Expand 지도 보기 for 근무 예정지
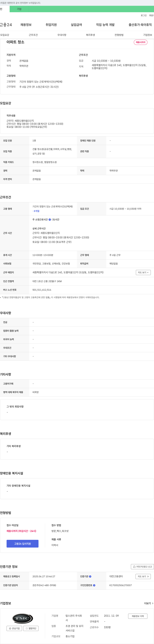 pos(143,272)
